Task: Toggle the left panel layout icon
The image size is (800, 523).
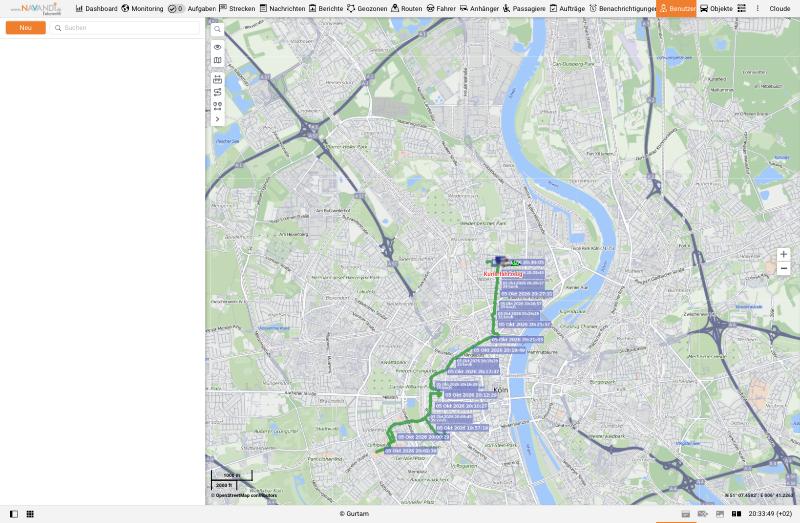Action: point(14,514)
